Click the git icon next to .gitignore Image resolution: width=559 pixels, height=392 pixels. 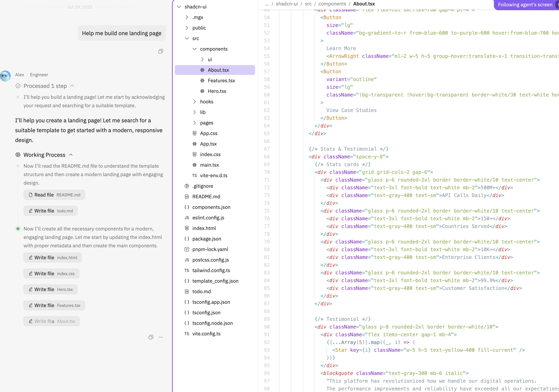[187, 186]
